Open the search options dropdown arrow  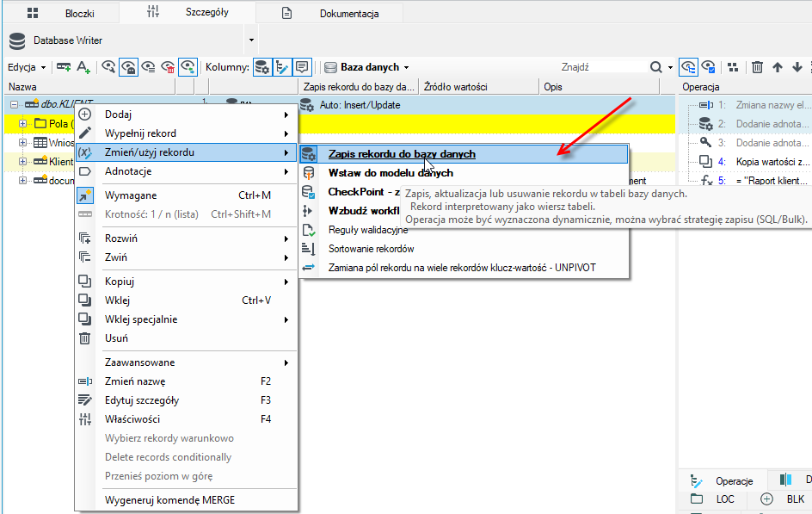point(670,67)
